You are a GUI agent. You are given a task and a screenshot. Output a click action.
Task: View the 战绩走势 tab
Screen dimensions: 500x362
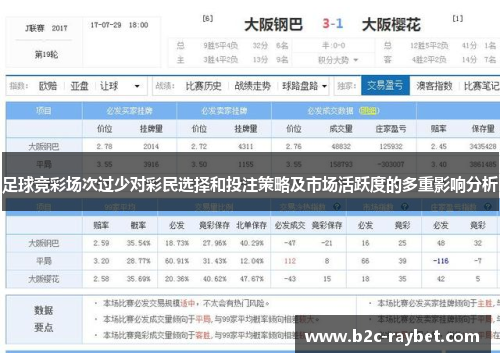point(252,86)
